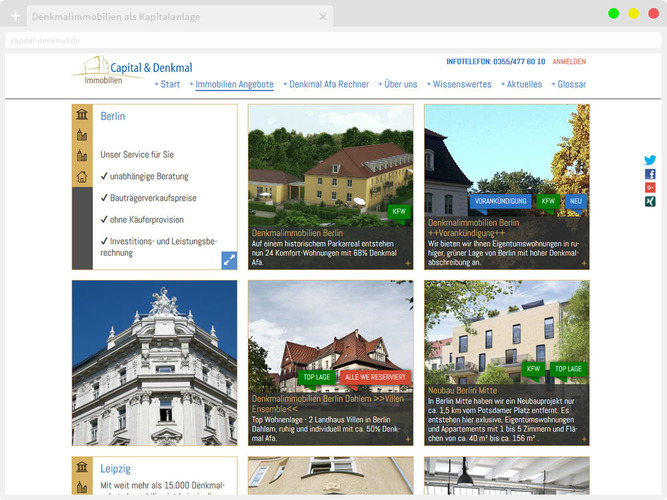Open the ornate white building thumbnail
This screenshot has height=500, width=667.
pos(154,362)
